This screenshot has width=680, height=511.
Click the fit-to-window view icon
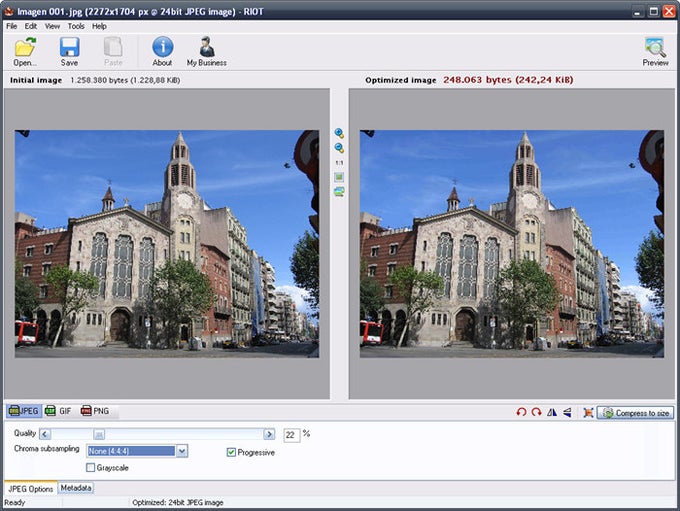coord(339,177)
